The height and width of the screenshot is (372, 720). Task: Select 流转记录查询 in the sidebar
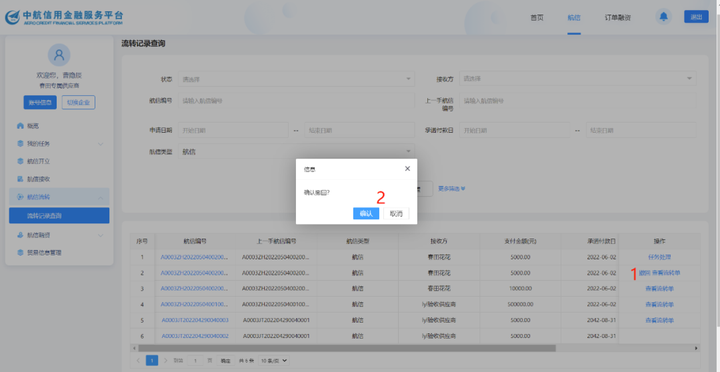[x=59, y=215]
